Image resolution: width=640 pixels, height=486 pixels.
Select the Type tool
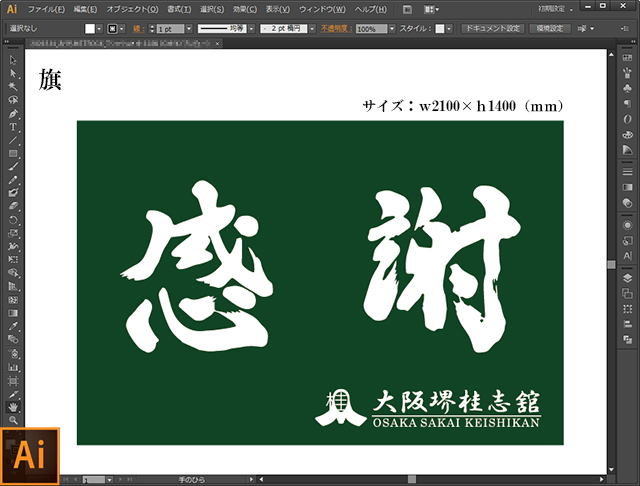pyautogui.click(x=14, y=127)
